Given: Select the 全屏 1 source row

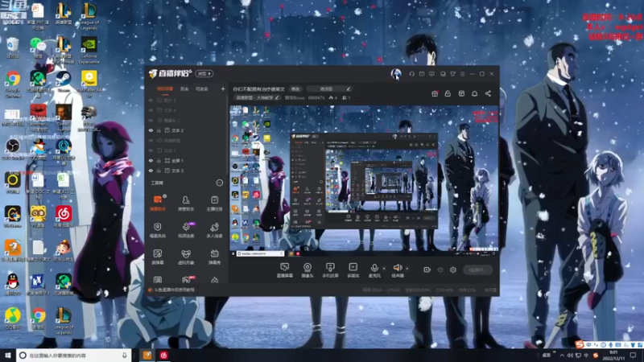Looking at the screenshot, I should tap(187, 161).
